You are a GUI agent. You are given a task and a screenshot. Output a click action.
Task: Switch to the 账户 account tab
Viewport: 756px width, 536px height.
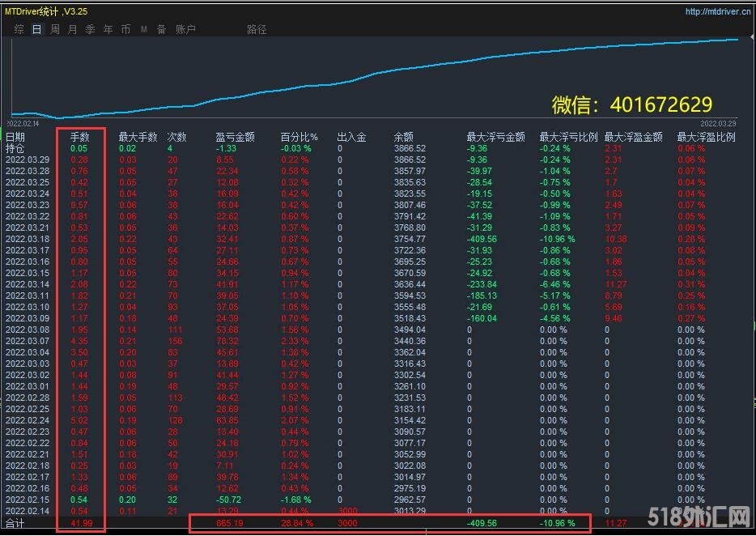click(185, 29)
